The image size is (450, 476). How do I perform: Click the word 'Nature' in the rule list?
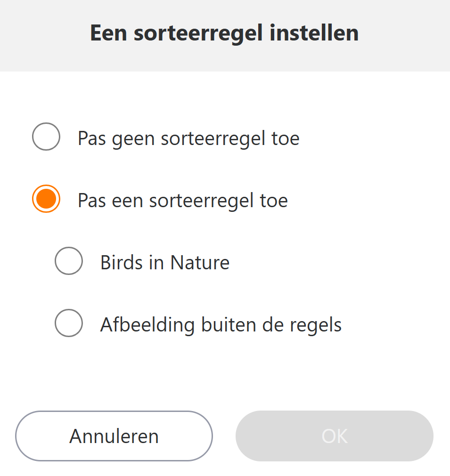200,263
